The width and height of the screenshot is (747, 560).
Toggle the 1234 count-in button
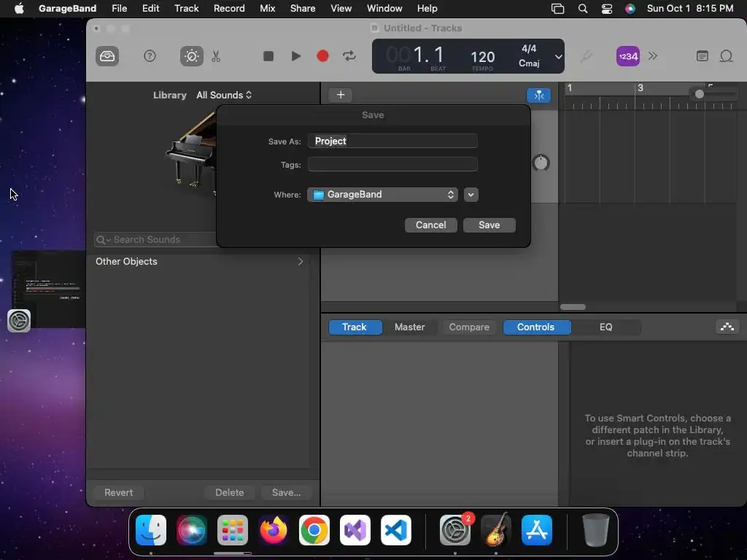pos(628,56)
